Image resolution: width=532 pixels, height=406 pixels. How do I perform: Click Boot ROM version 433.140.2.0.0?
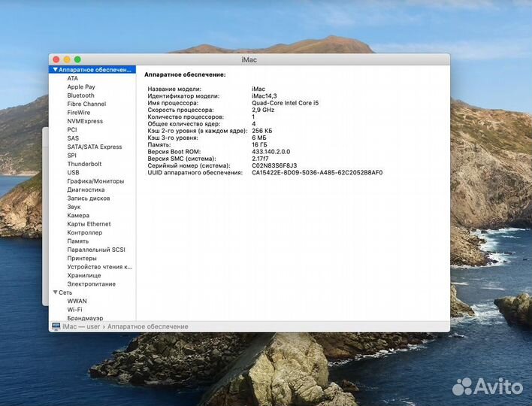[271, 152]
